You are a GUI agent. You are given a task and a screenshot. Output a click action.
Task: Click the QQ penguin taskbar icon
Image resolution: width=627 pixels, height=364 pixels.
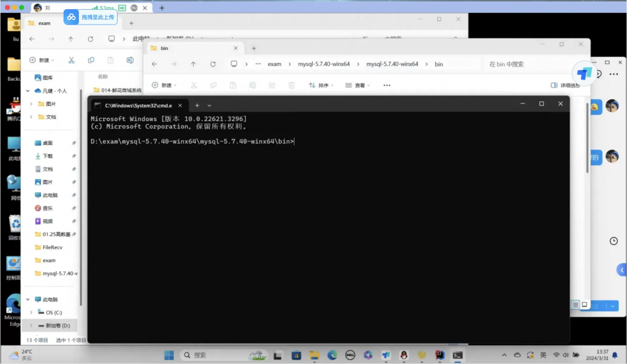(404, 355)
